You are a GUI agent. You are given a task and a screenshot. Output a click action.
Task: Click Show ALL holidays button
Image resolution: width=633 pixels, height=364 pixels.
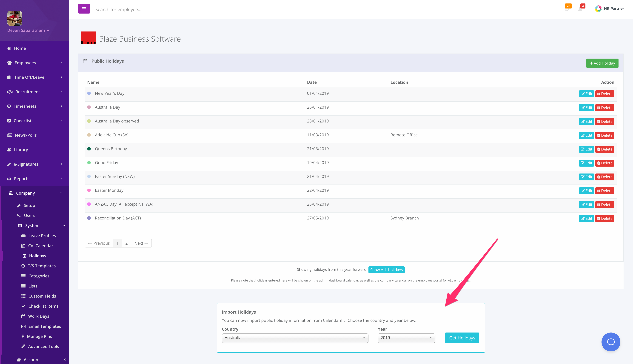point(386,270)
